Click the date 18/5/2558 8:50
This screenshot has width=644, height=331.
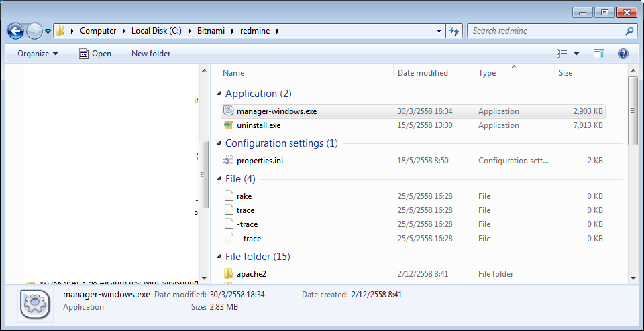[423, 161]
